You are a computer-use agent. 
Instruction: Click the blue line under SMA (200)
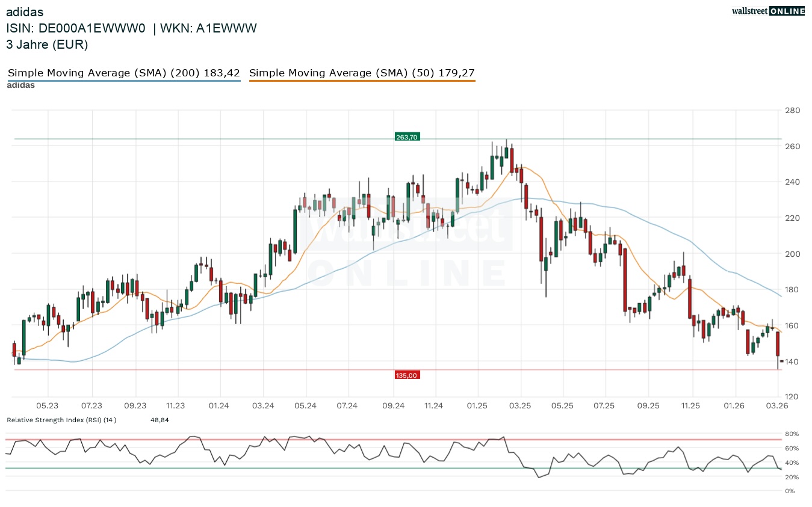(123, 81)
